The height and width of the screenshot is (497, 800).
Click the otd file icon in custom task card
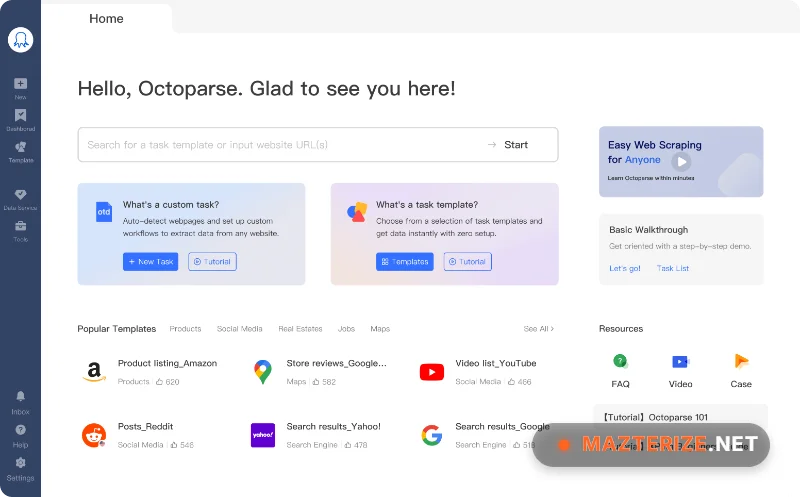point(104,212)
